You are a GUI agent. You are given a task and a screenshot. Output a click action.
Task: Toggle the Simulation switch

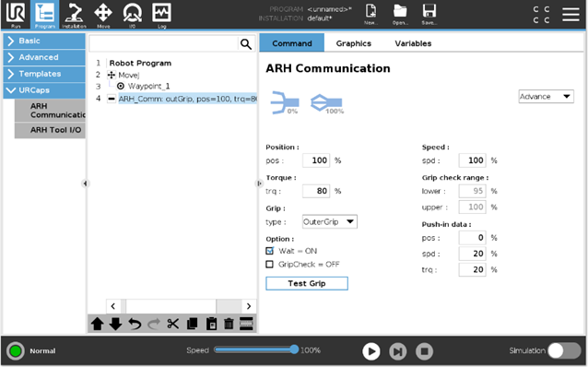pyautogui.click(x=564, y=350)
